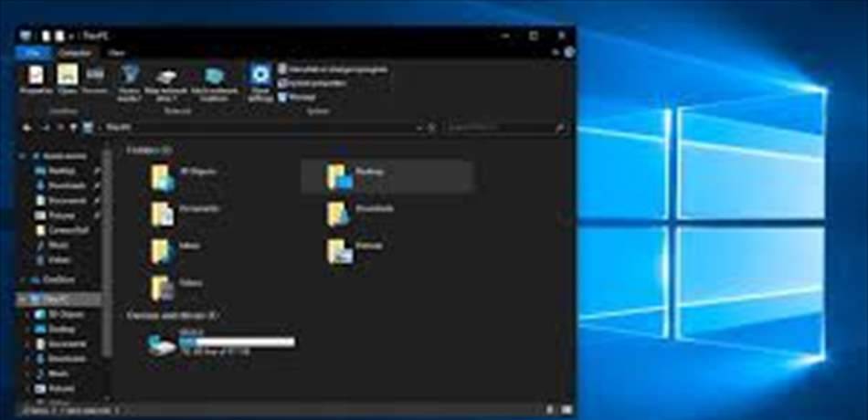Refresh the This PC view
Image resolution: width=868 pixels, height=420 pixels.
tap(431, 128)
